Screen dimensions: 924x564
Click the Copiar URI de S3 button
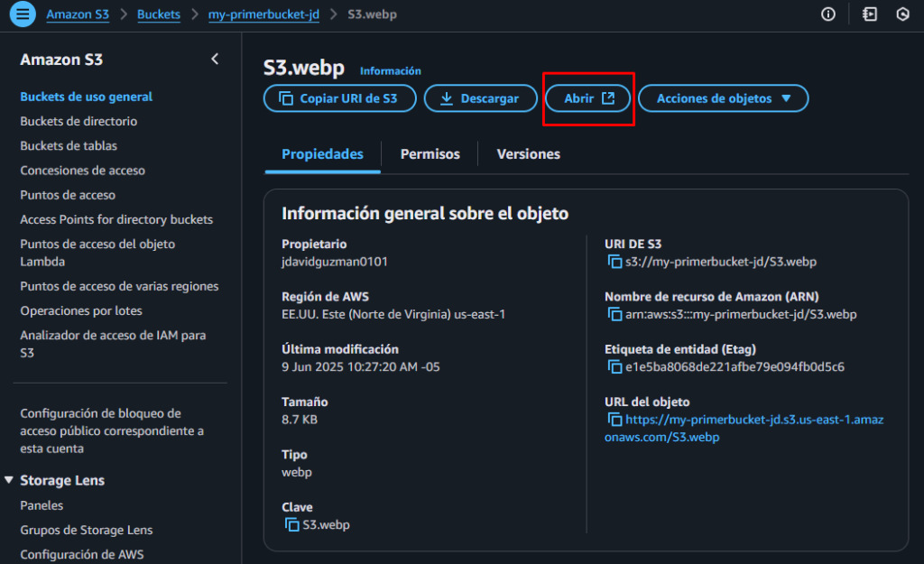pyautogui.click(x=340, y=98)
